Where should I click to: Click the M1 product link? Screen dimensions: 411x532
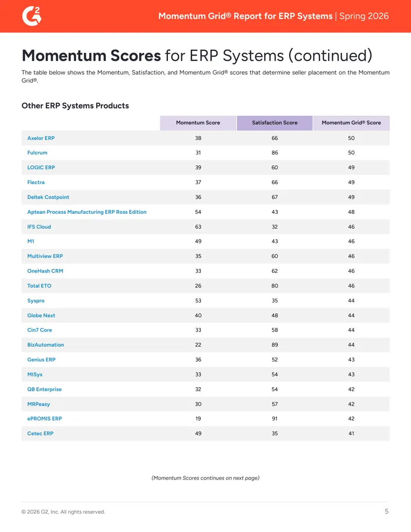[30, 241]
